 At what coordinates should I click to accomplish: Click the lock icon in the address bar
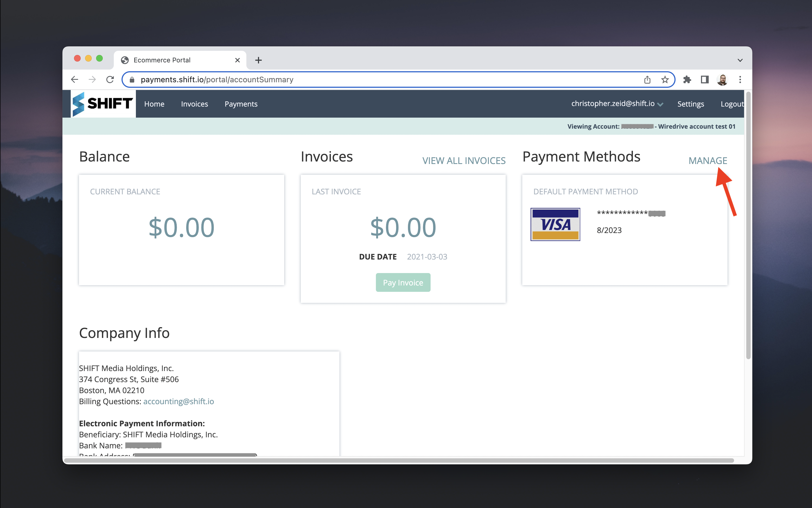pyautogui.click(x=132, y=79)
